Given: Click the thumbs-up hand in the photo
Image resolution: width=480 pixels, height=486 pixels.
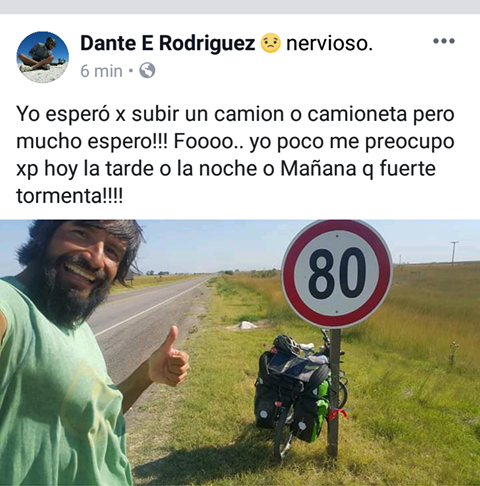Looking at the screenshot, I should pos(169,358).
